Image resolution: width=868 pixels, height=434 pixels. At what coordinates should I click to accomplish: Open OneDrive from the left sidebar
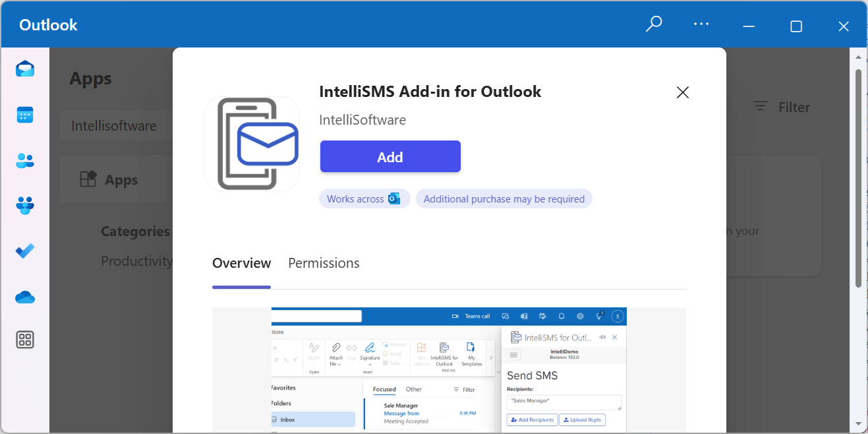(x=24, y=297)
